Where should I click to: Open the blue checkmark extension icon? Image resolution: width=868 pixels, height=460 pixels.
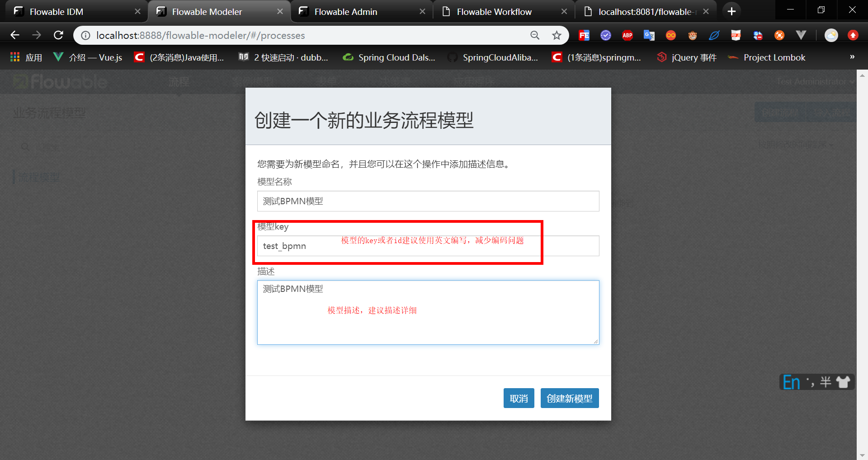pos(606,35)
